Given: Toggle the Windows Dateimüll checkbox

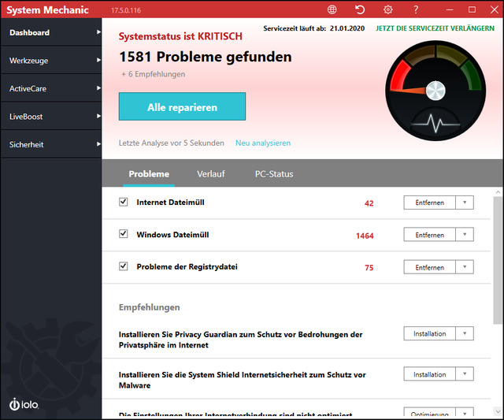Looking at the screenshot, I should [123, 234].
